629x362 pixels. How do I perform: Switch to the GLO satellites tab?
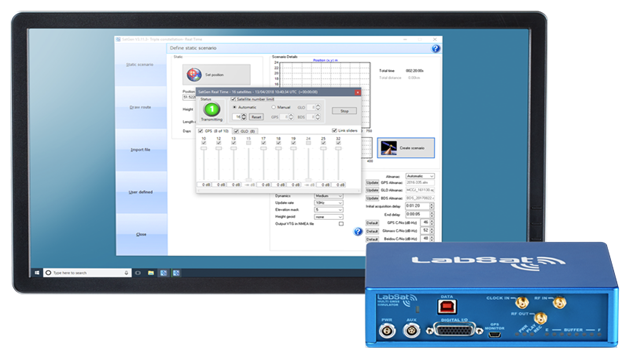point(245,131)
